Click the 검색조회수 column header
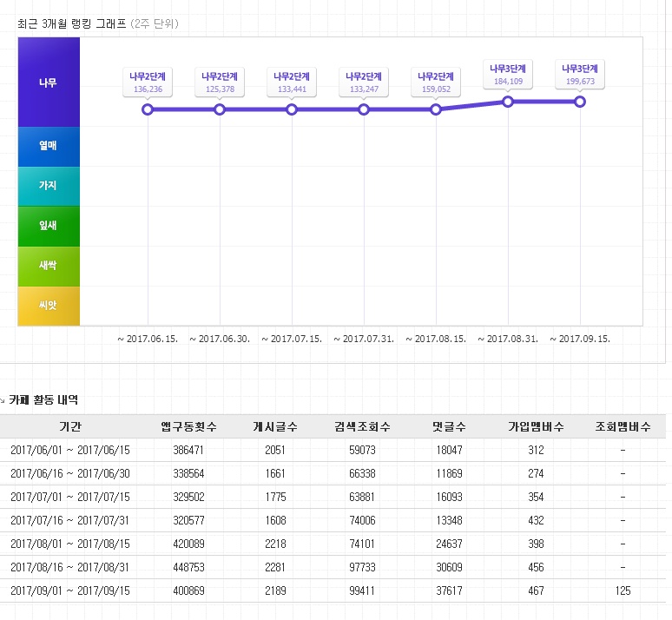This screenshot has width=672, height=620. 362,426
